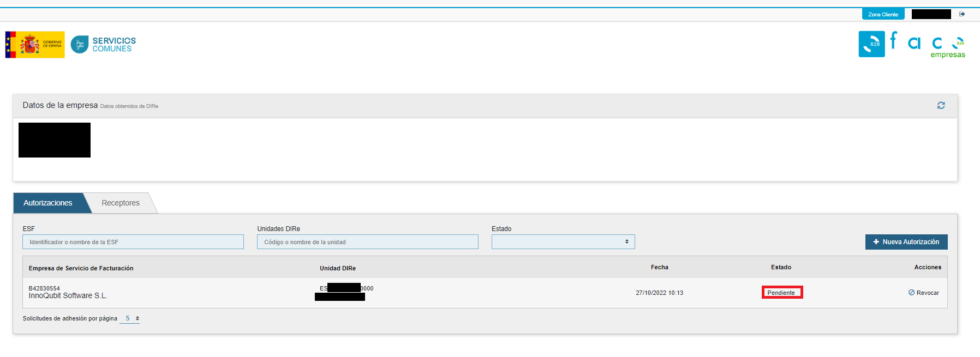980x357 pixels.
Task: Click the Pendiente status badge
Action: click(781, 293)
